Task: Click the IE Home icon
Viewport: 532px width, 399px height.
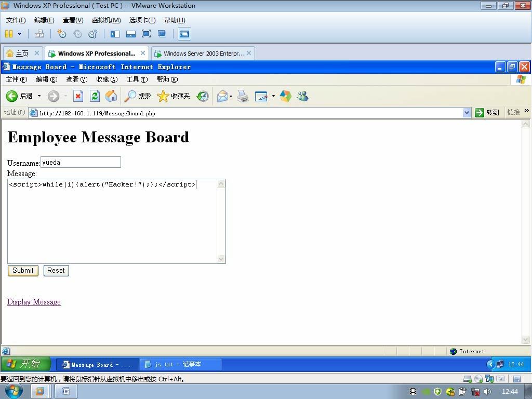Action: [111, 96]
